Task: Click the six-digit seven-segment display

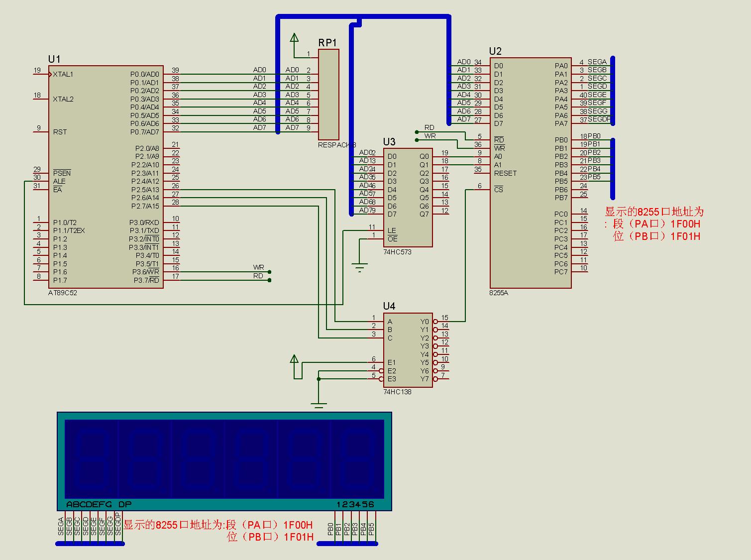Action: coord(224,460)
